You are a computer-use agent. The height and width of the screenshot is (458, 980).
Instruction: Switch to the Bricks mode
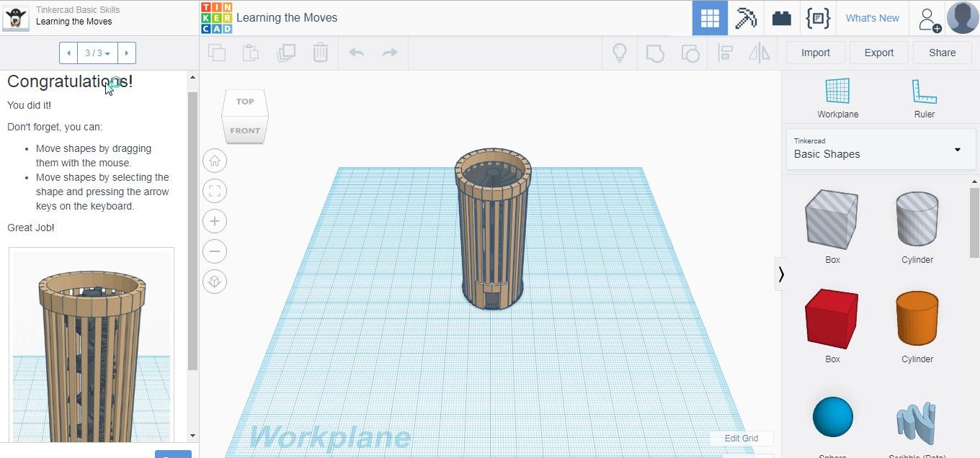coord(782,18)
